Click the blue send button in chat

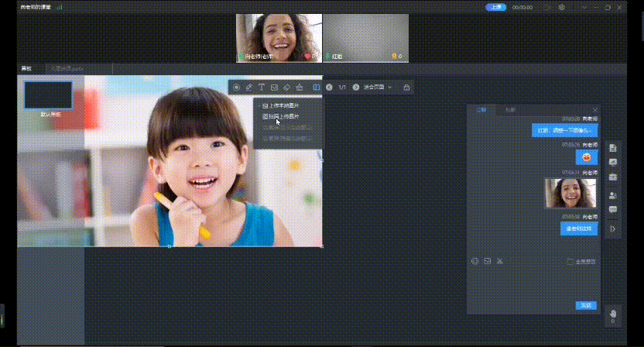586,305
